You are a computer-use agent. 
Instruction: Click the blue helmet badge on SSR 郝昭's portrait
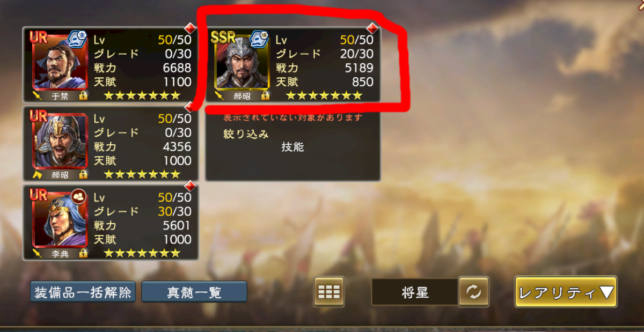coord(258,39)
